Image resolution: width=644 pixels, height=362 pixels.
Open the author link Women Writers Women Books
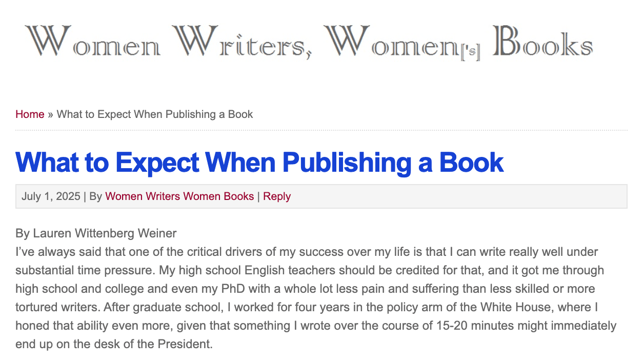pos(179,196)
